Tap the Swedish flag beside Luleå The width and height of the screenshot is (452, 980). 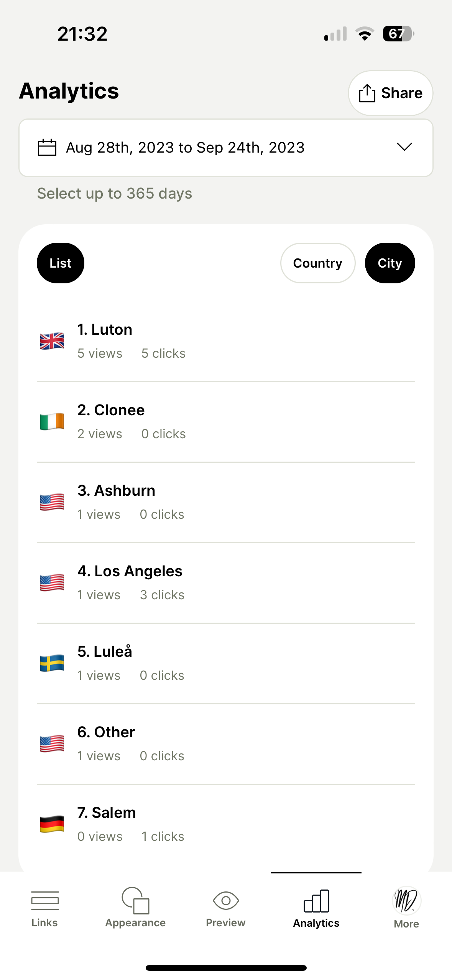(52, 663)
